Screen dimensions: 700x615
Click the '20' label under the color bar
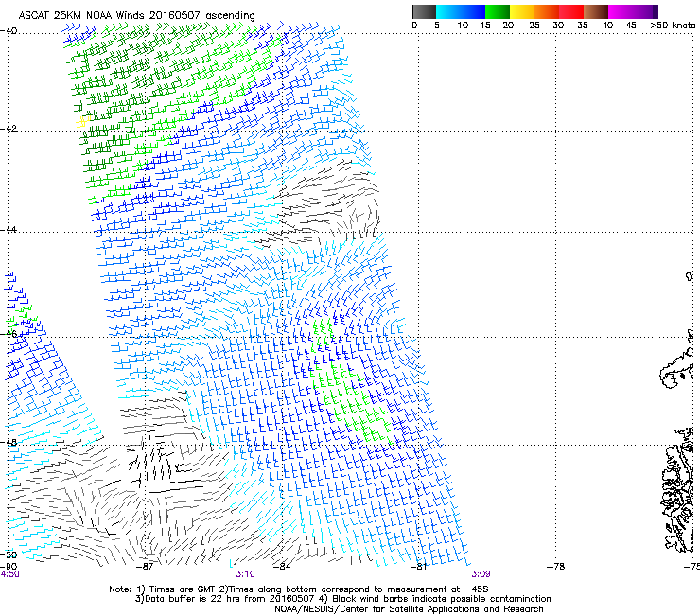(x=508, y=25)
